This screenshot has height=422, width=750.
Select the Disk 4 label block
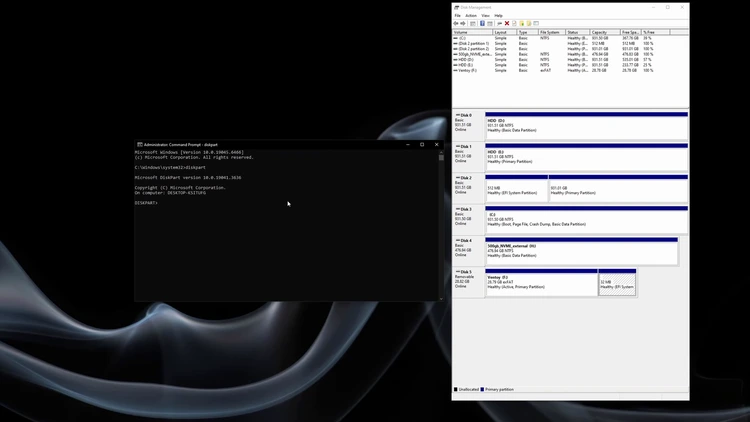(468, 251)
